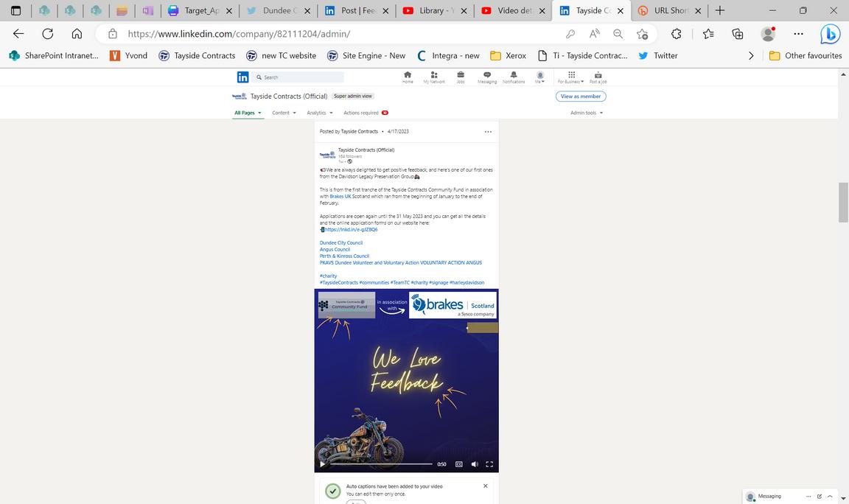Open browser extensions puzzle icon
Screen dimensions: 849x504
click(677, 34)
